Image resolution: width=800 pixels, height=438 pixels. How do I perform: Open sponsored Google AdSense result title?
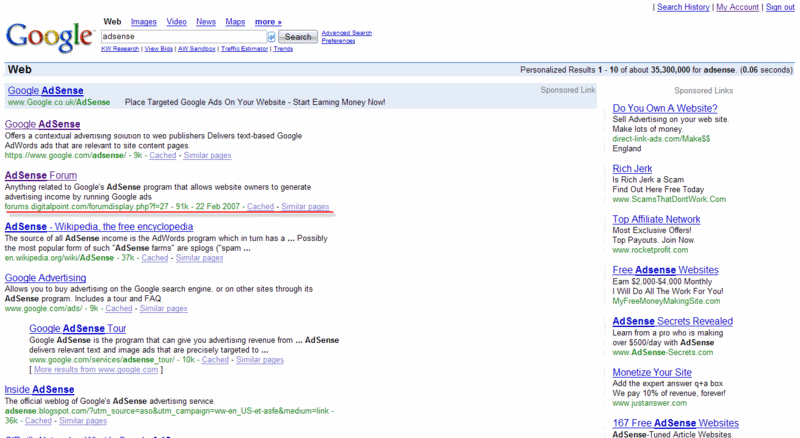(45, 90)
